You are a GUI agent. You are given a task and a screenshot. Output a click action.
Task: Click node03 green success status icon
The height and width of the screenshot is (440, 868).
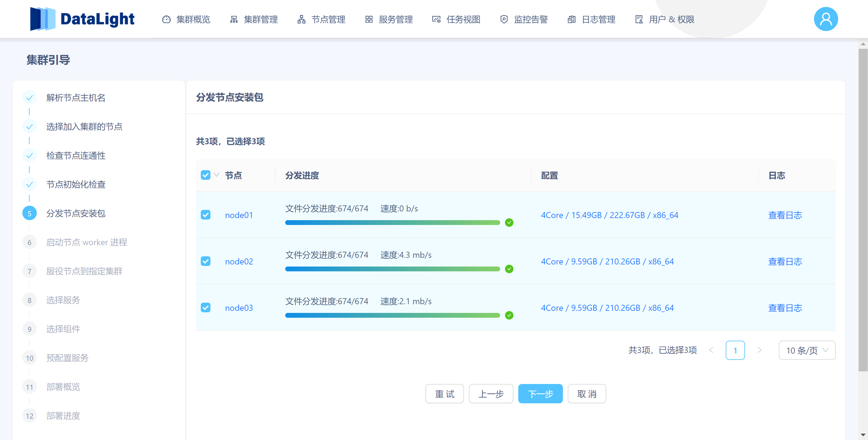(509, 315)
